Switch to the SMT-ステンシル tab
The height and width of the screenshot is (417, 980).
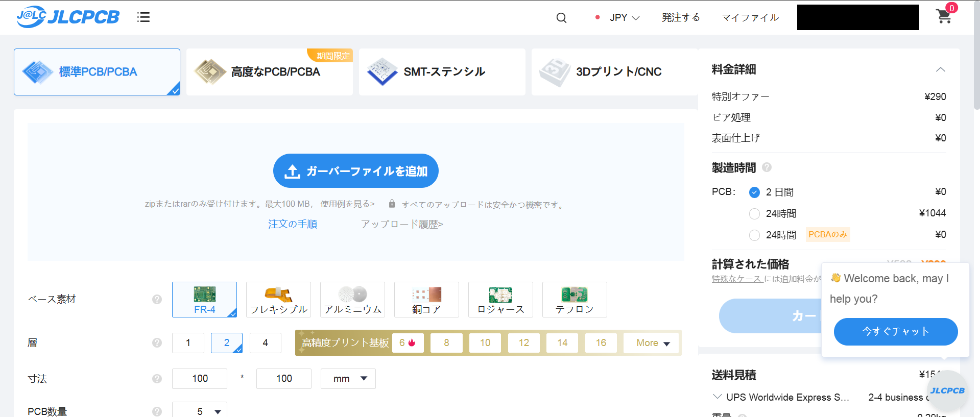pyautogui.click(x=442, y=72)
